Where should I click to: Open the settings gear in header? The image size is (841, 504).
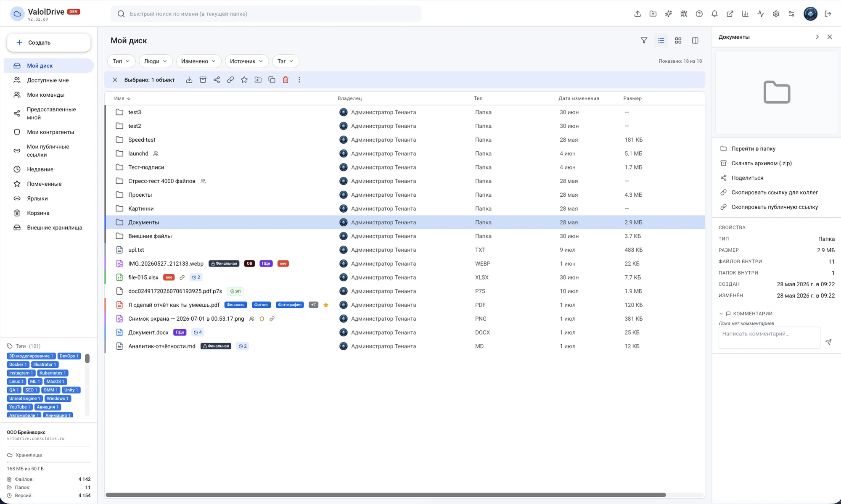776,14
